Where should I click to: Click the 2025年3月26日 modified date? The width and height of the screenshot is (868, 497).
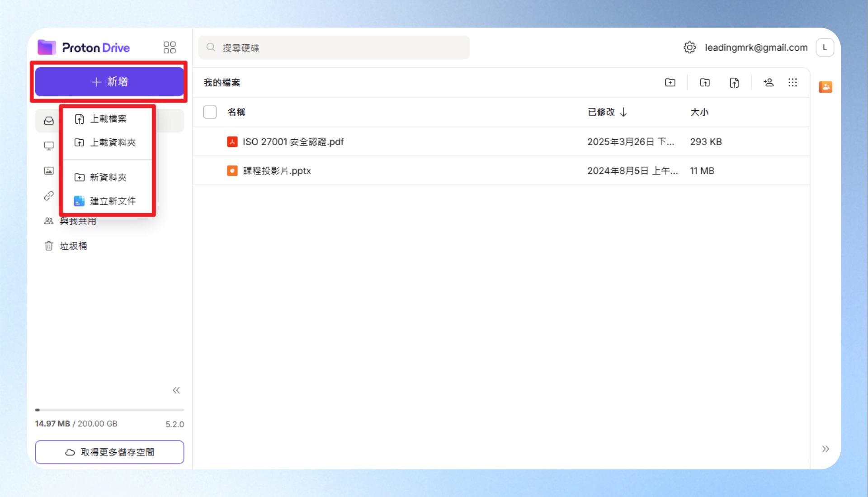click(631, 142)
